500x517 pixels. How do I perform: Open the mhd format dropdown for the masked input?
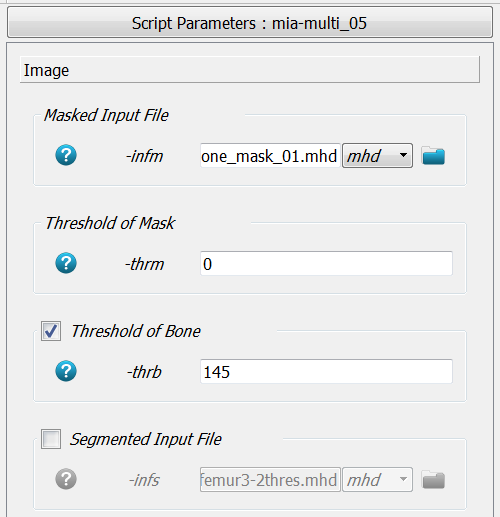(x=377, y=156)
